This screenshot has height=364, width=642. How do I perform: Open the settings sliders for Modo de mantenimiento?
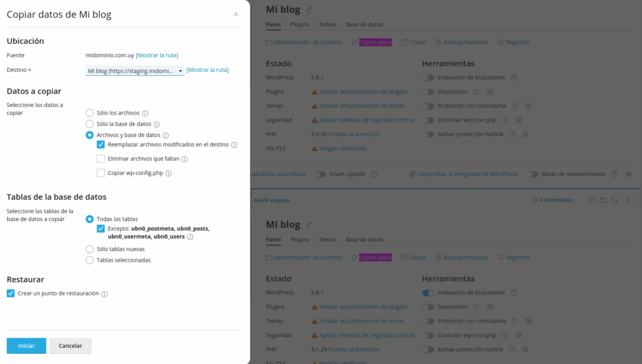coord(628,174)
